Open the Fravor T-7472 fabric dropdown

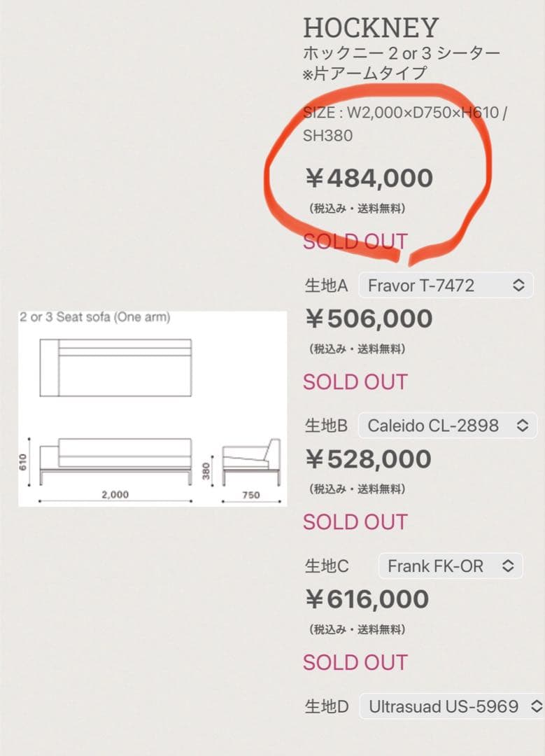(446, 286)
